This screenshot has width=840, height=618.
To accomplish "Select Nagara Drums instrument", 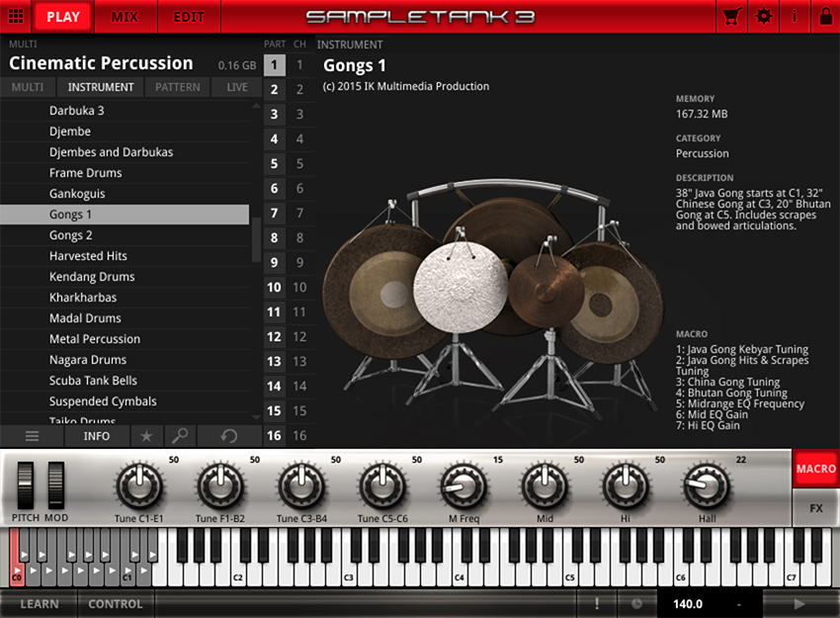I will (125, 360).
